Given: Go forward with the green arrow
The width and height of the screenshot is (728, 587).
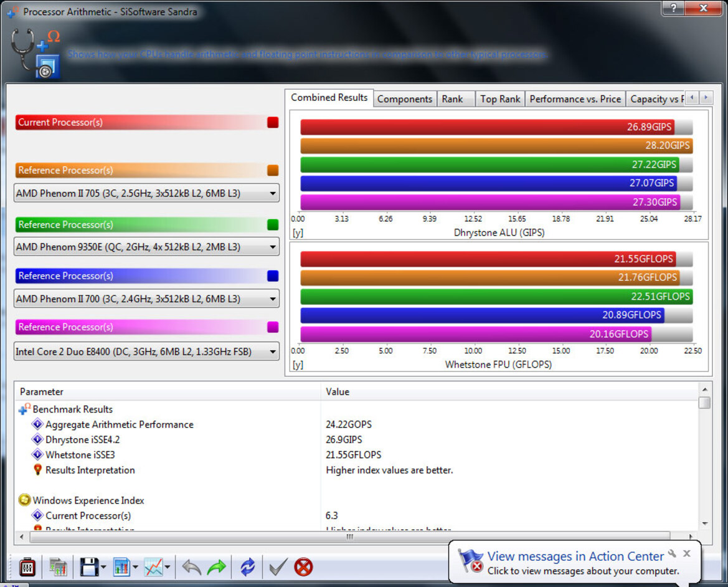Looking at the screenshot, I should (216, 567).
